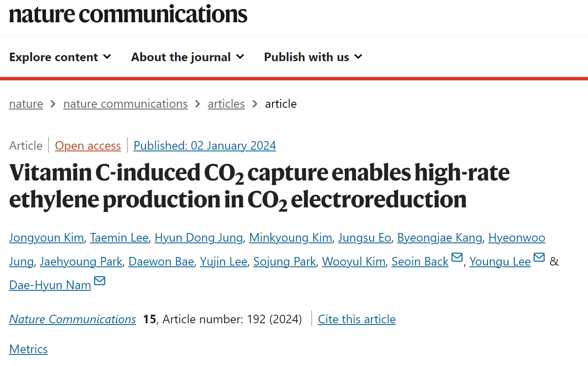The width and height of the screenshot is (588, 366).
Task: Expand the Publish with us menu
Action: [313, 57]
